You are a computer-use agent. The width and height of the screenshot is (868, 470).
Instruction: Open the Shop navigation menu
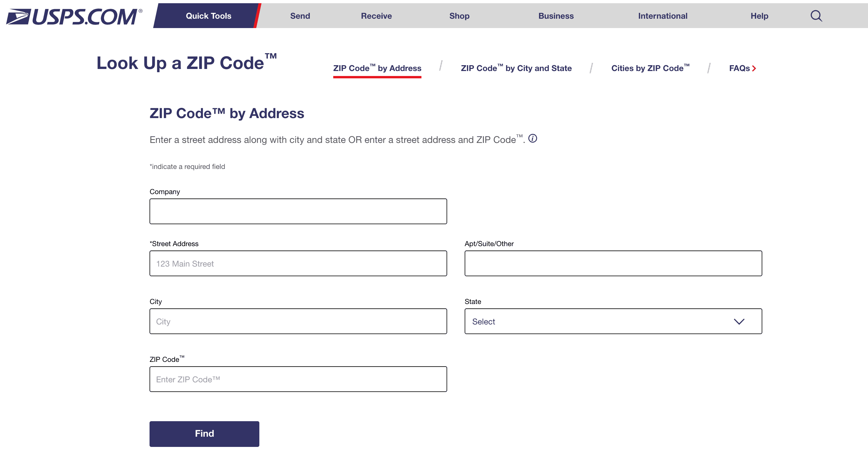tap(459, 16)
